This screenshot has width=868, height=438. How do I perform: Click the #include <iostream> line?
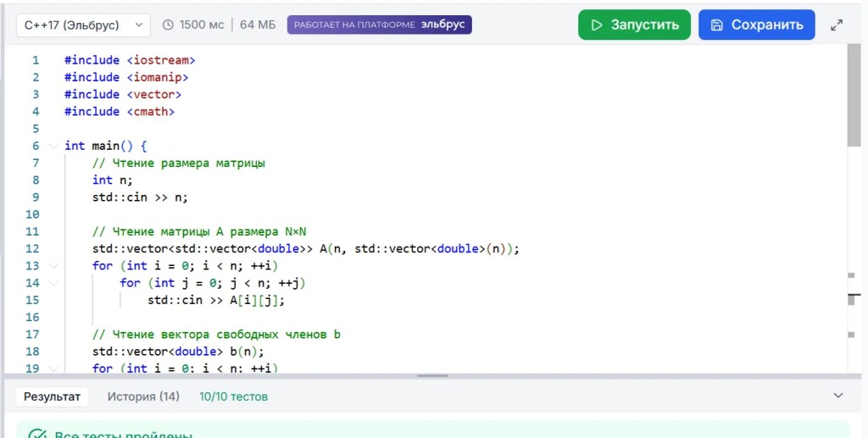[130, 60]
